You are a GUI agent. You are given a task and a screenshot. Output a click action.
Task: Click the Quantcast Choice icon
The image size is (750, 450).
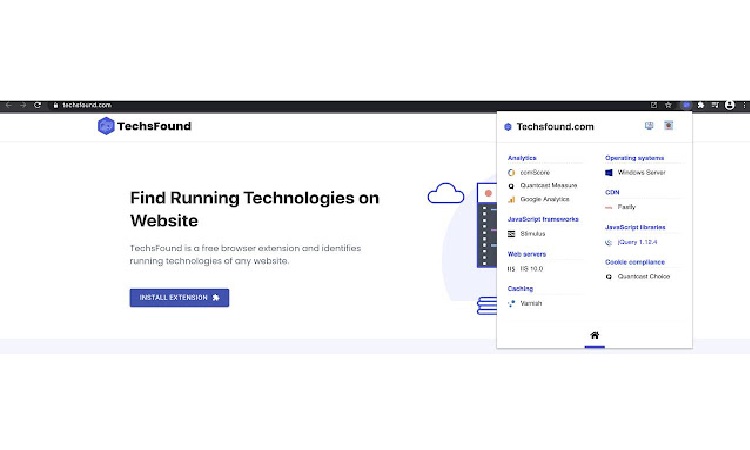608,277
